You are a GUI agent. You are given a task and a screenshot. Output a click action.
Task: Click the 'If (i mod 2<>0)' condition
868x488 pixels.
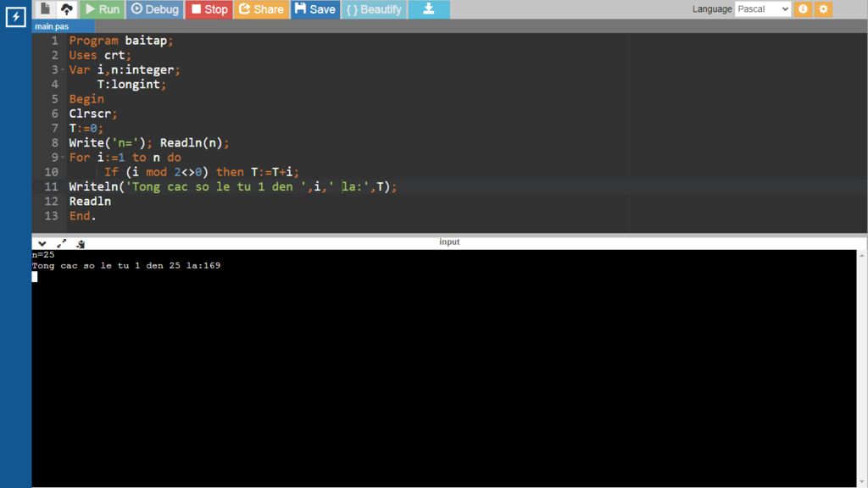156,172
